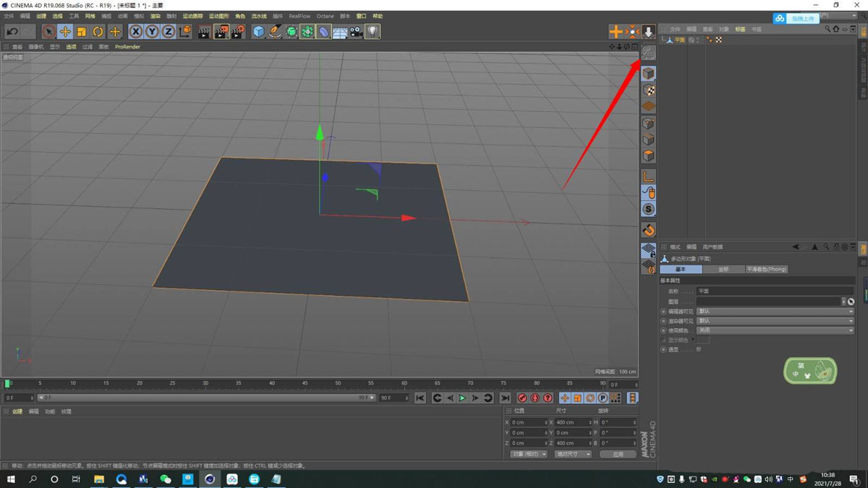868x488 pixels.
Task: Click the timeline scrubber handle at frame 0
Action: coord(7,384)
